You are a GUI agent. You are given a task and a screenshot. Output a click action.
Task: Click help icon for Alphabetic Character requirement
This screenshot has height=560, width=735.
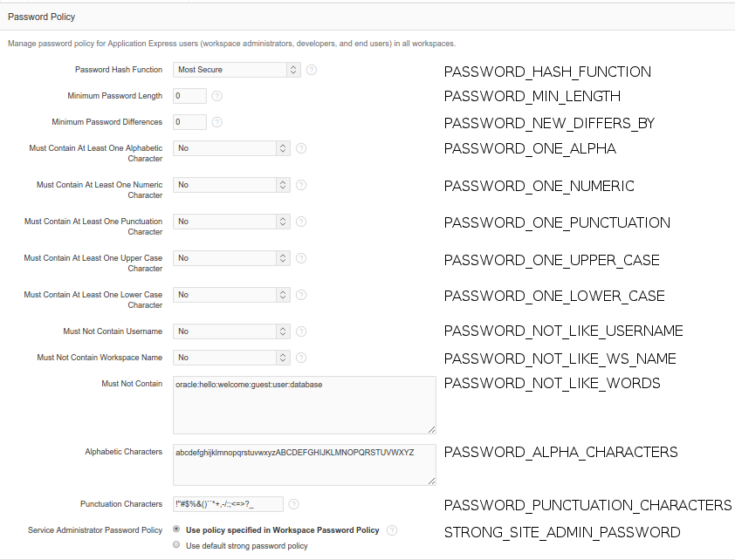301,148
